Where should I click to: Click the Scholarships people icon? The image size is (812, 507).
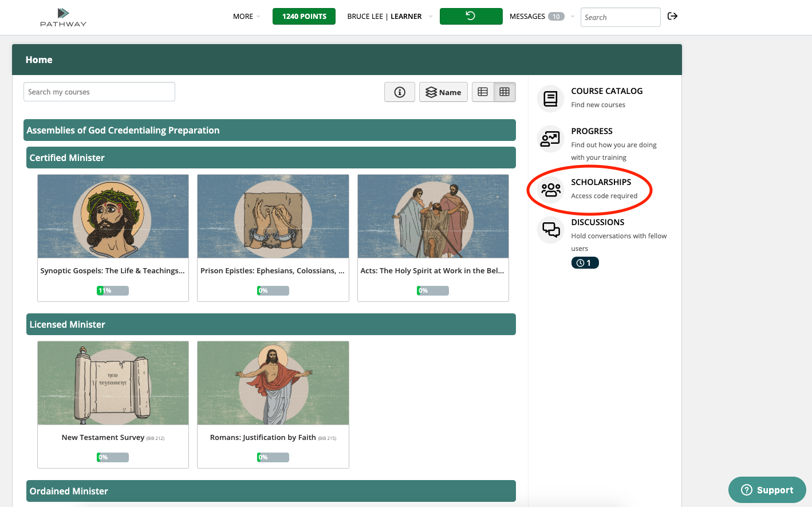tap(551, 190)
